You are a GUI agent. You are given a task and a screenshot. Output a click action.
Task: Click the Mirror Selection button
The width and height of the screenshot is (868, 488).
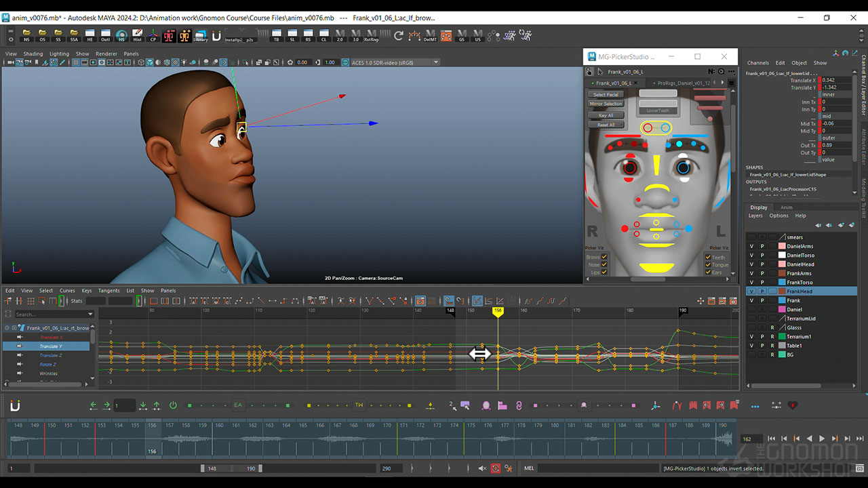pos(606,104)
